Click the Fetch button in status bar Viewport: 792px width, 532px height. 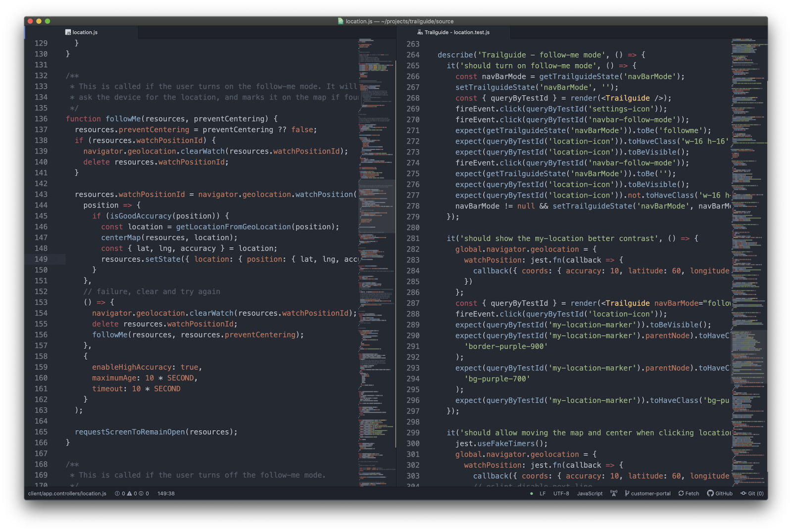click(689, 493)
